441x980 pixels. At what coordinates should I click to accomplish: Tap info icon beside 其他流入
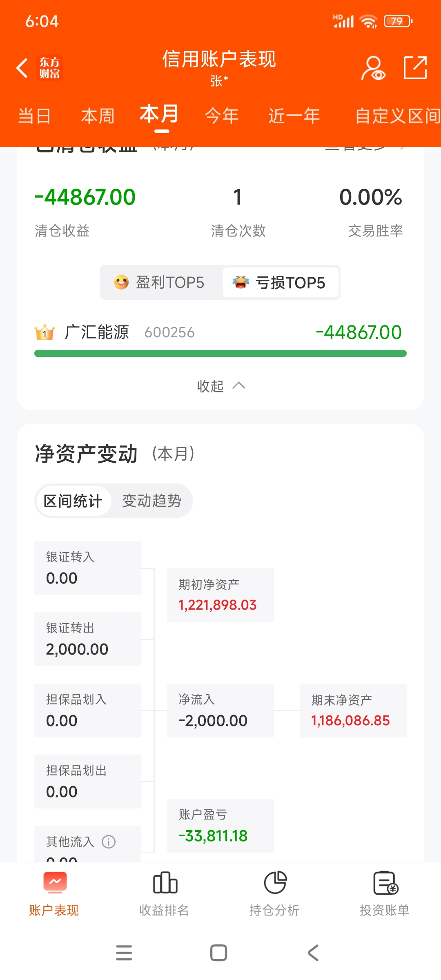click(109, 842)
